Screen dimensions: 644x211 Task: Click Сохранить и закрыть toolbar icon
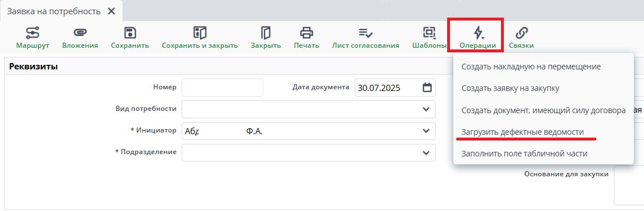[200, 32]
